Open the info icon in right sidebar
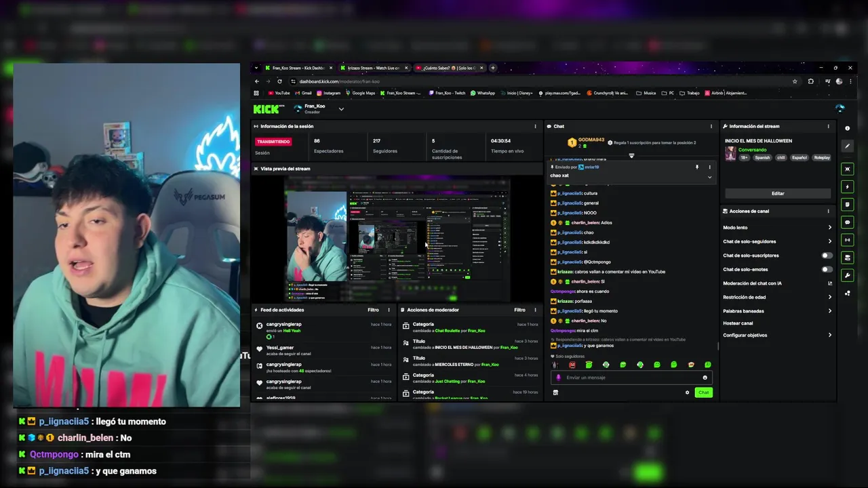The width and height of the screenshot is (868, 488). [x=847, y=128]
